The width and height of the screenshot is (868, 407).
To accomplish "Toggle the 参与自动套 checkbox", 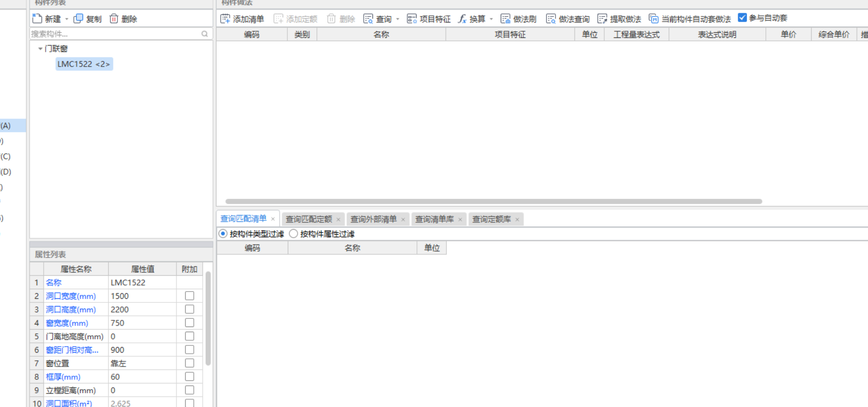I will (742, 18).
